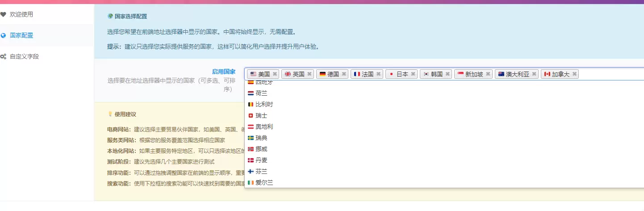Click the 提示 note label

115,46
